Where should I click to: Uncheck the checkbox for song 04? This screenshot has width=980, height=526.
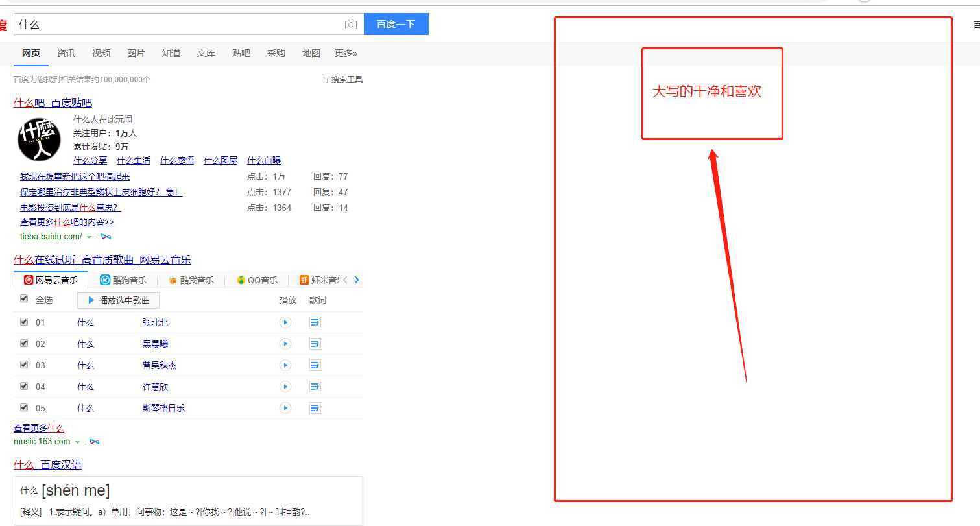[24, 386]
